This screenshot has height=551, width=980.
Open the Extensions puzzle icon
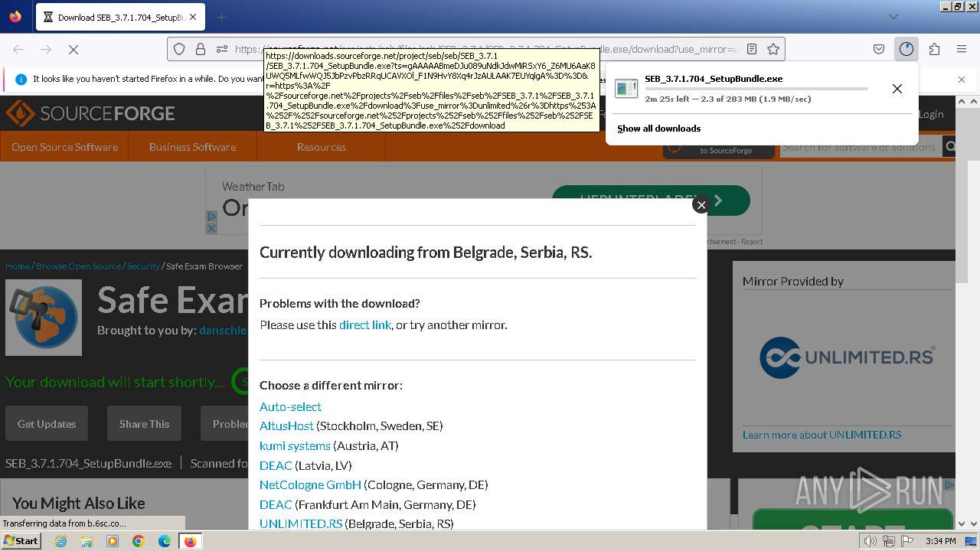coord(934,49)
